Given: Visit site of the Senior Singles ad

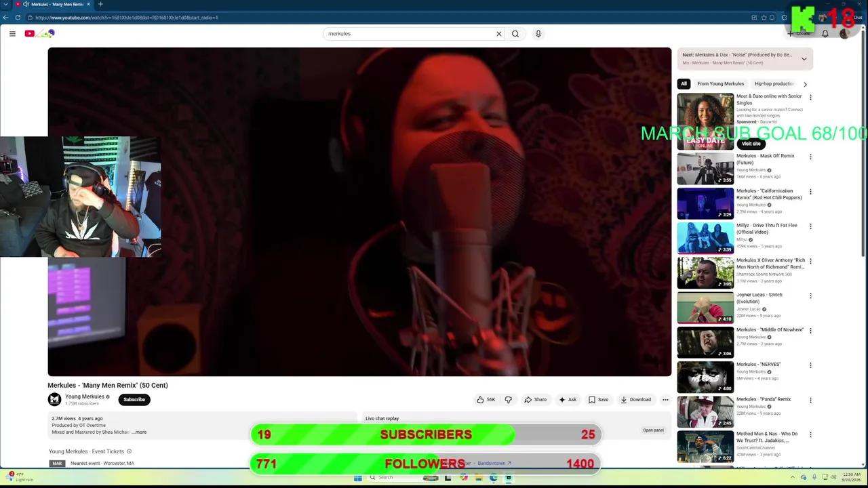Looking at the screenshot, I should pos(751,143).
